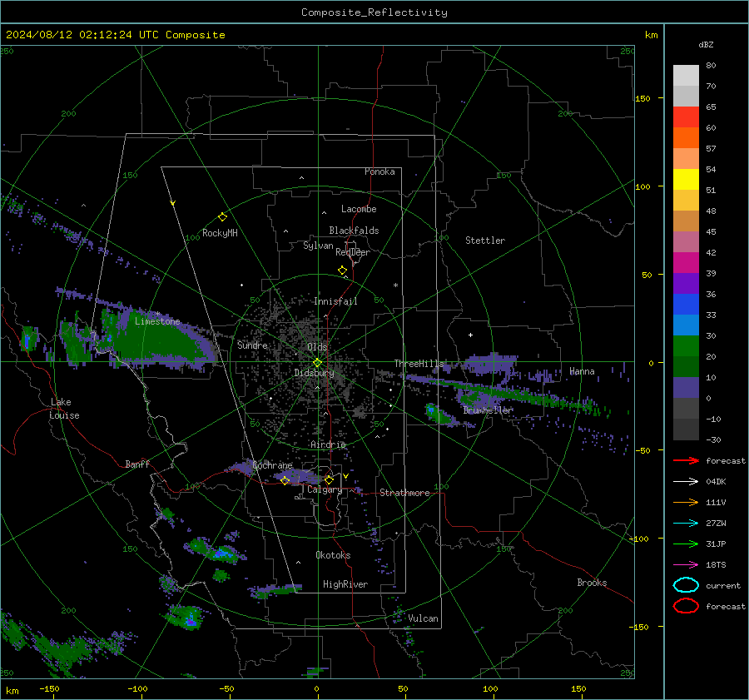Click the Cochrane city label
Viewport: 749px width, 700px height.
click(272, 465)
